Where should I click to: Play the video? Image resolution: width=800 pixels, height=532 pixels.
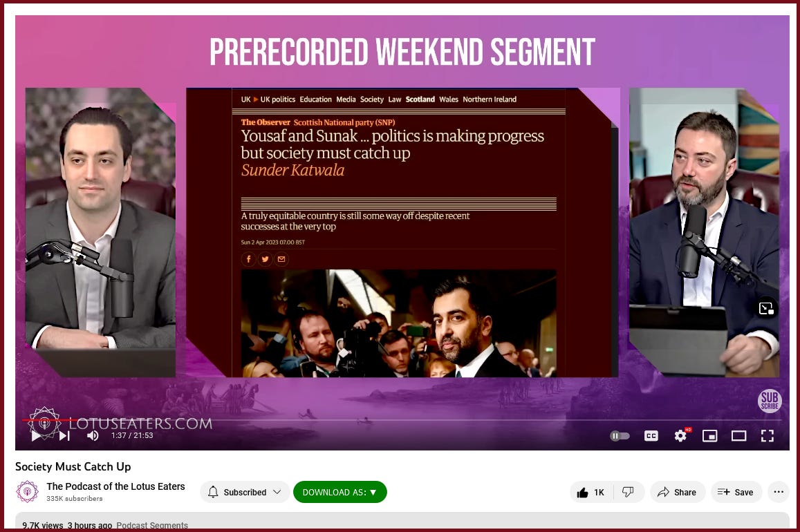coord(36,436)
